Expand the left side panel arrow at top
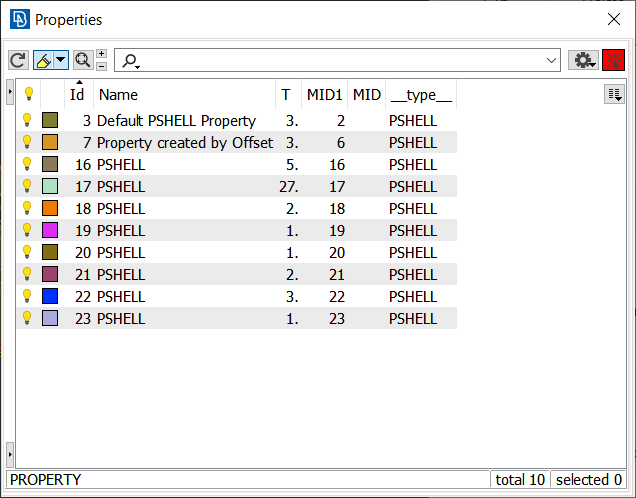The width and height of the screenshot is (636, 498). click(10, 93)
